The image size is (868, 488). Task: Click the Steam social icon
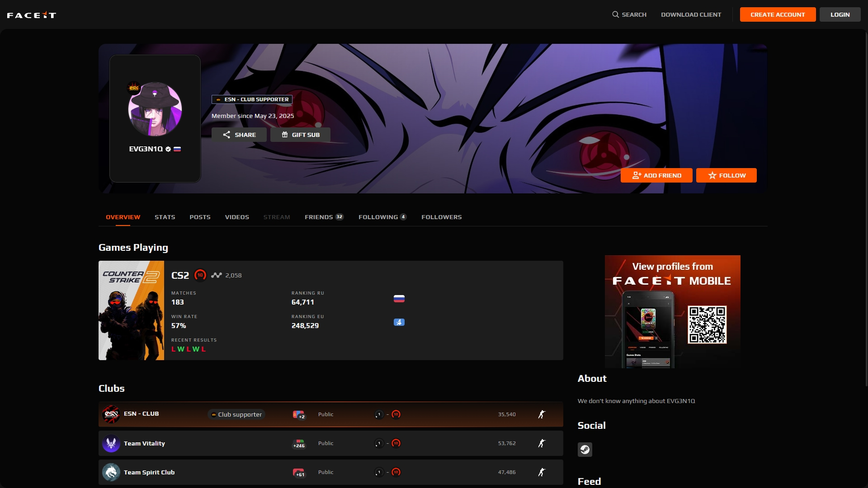point(585,450)
